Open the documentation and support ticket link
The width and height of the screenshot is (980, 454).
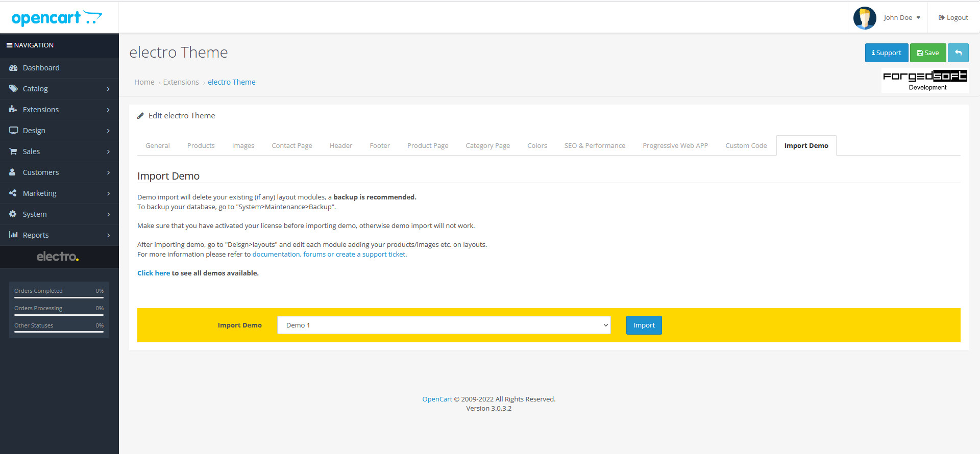click(x=329, y=255)
